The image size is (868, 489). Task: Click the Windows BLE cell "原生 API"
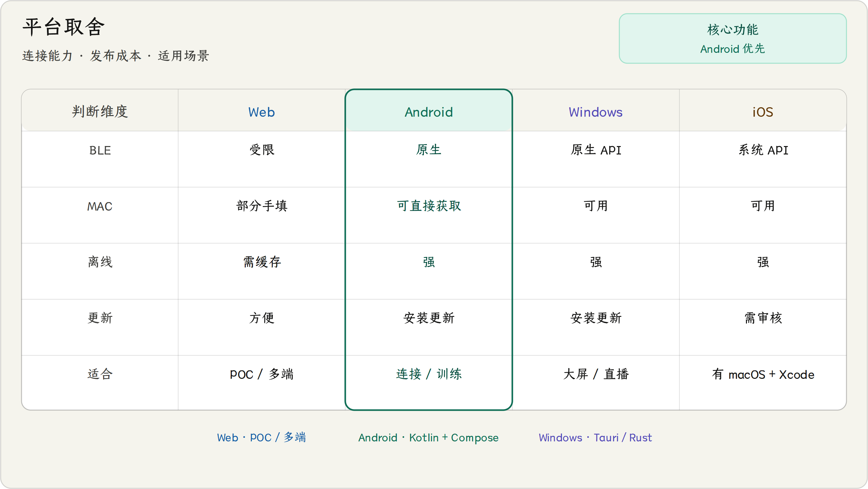(x=596, y=150)
